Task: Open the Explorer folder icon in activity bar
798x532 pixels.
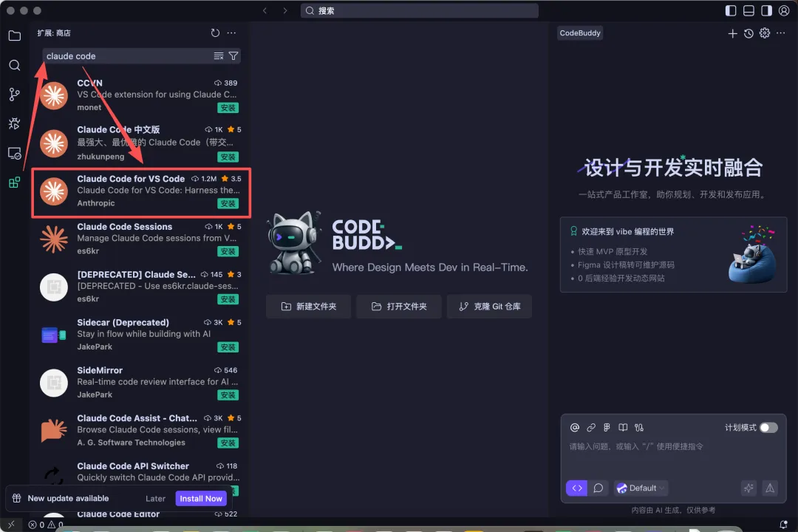Action: tap(14, 35)
